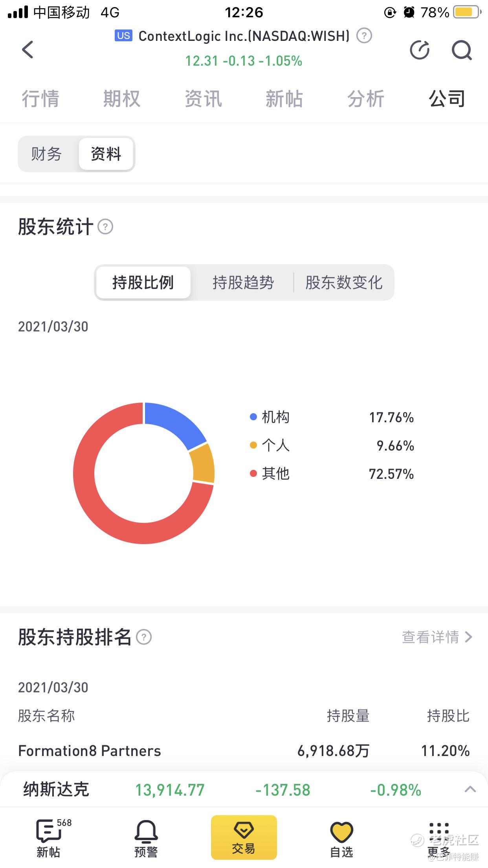Tap the back arrow icon

tap(28, 50)
